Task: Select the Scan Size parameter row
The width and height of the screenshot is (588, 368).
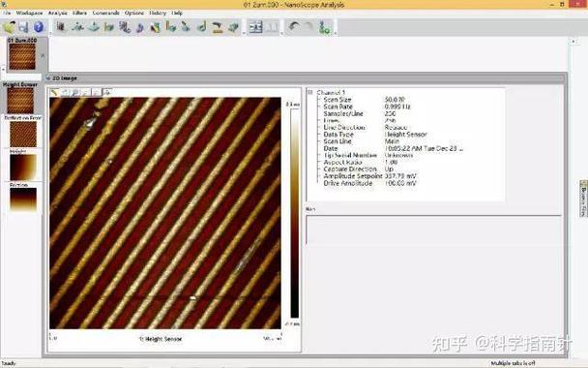Action: (x=364, y=100)
